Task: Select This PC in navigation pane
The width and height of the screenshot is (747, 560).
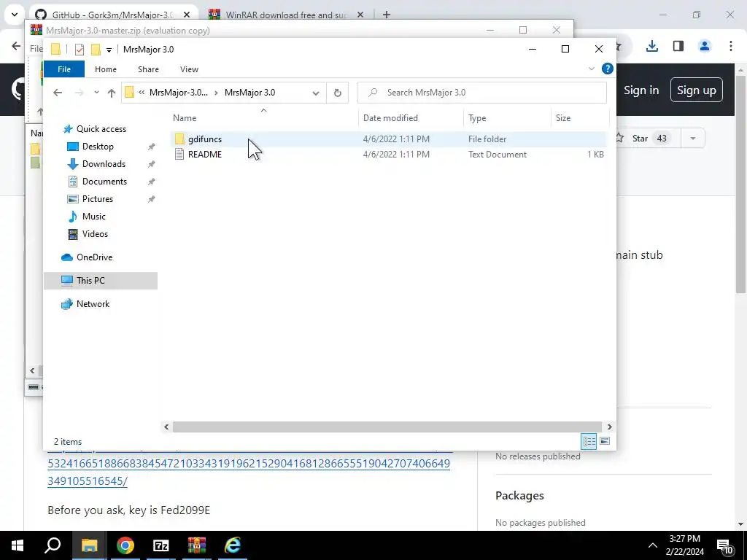Action: pos(90,281)
